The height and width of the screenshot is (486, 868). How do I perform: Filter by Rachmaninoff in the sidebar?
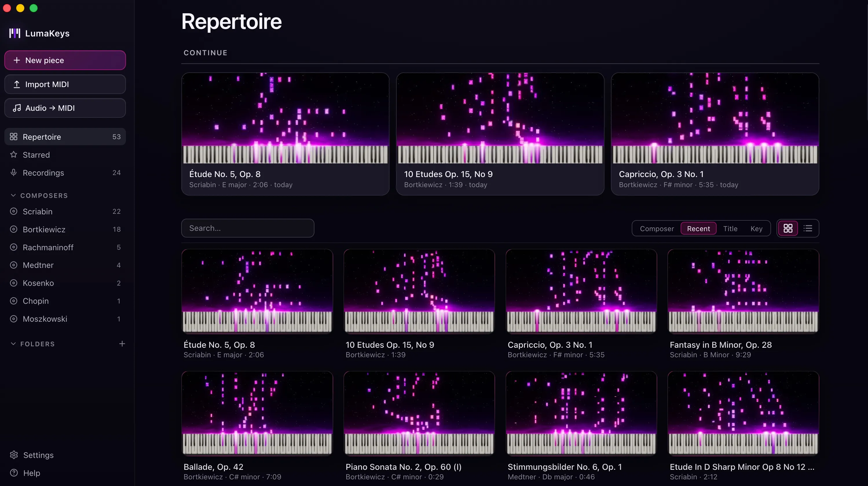(65, 247)
